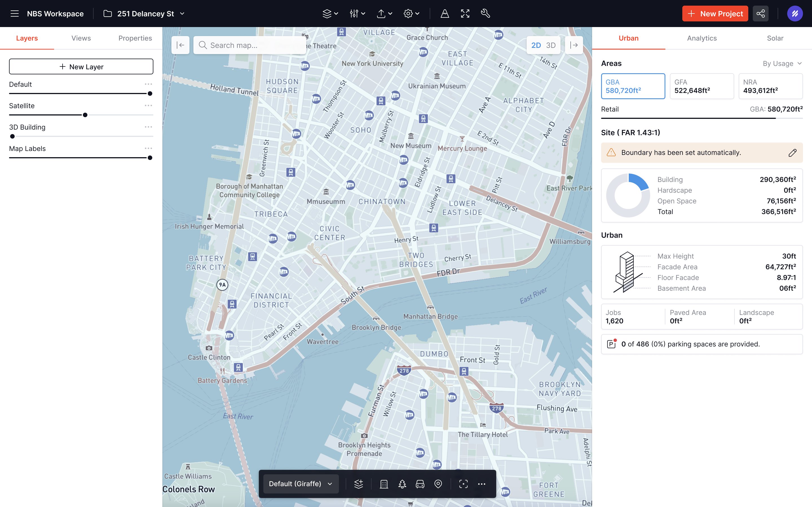Click the building icon in bottom map toolbar
This screenshot has width=812, height=507.
coord(384,484)
